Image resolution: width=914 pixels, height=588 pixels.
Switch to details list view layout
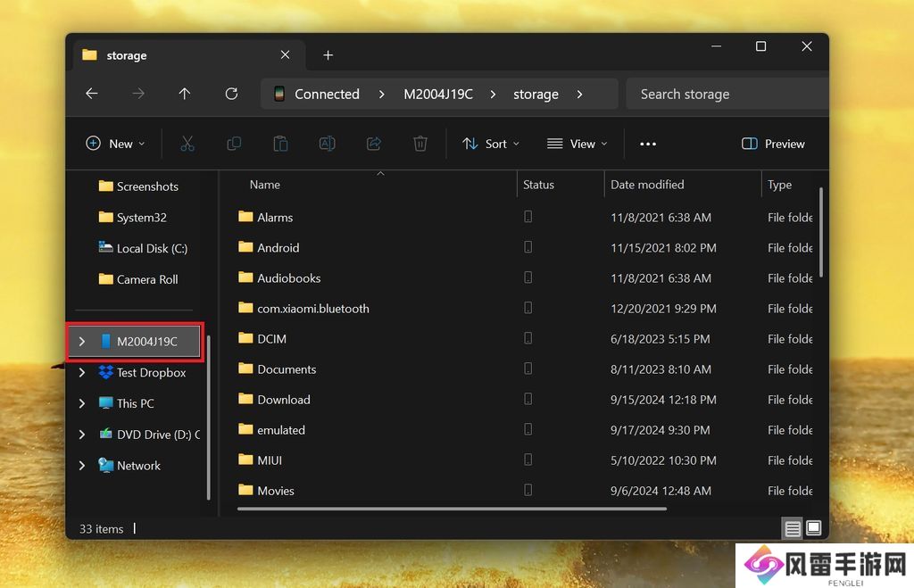pos(793,529)
